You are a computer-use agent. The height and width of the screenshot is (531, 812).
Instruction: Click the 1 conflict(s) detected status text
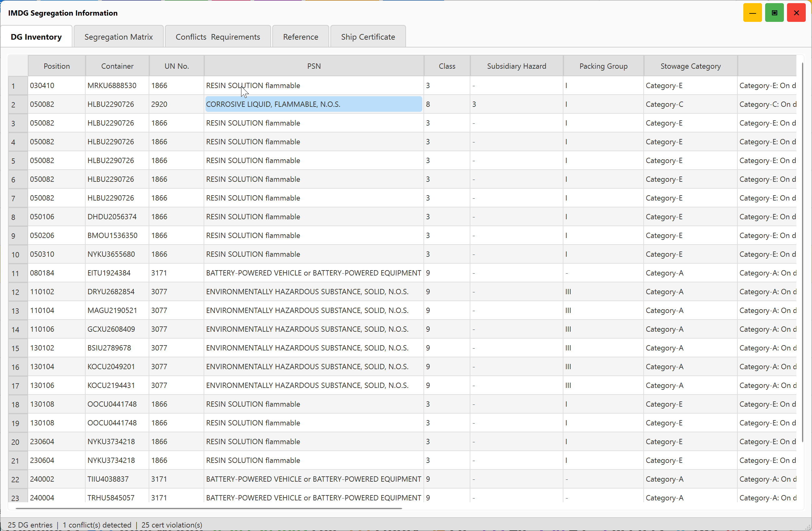pos(97,525)
